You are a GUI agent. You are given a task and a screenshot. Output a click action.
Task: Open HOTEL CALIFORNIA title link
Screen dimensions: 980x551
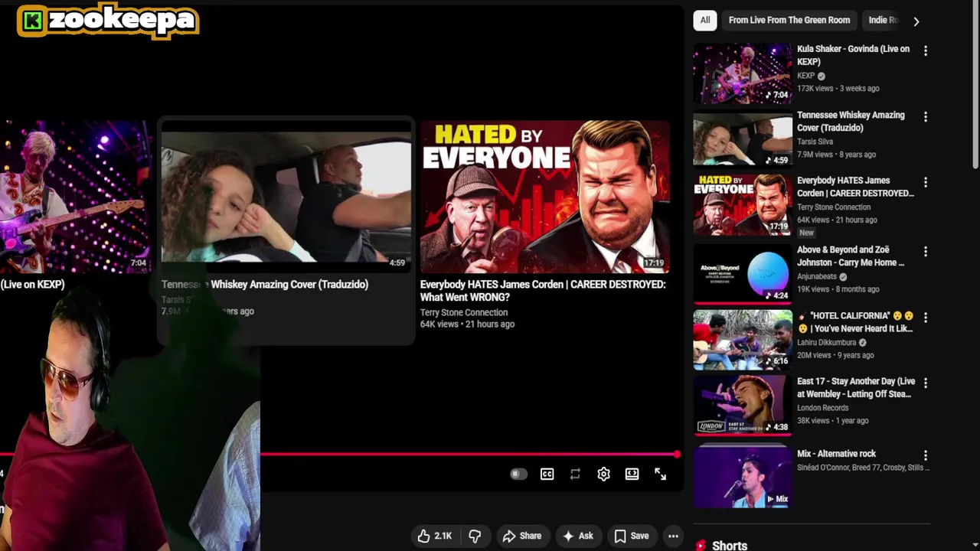point(855,322)
